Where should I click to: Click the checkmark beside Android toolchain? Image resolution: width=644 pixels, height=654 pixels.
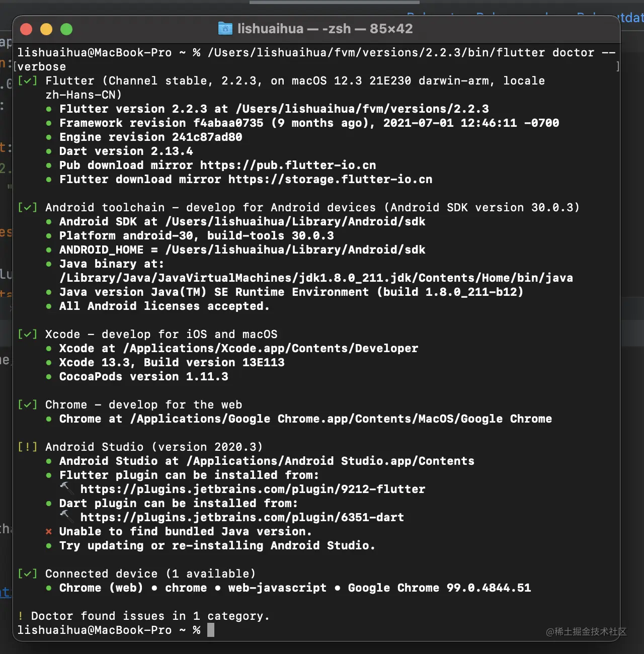pos(27,208)
